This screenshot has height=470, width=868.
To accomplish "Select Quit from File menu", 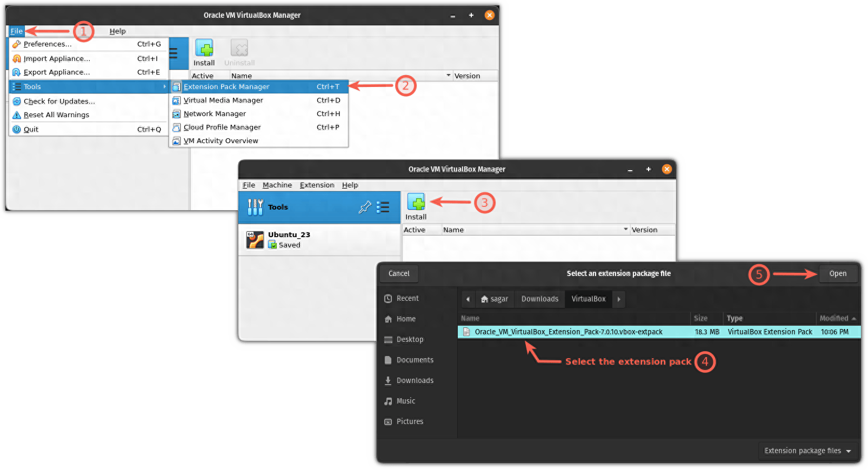I will tap(89, 129).
